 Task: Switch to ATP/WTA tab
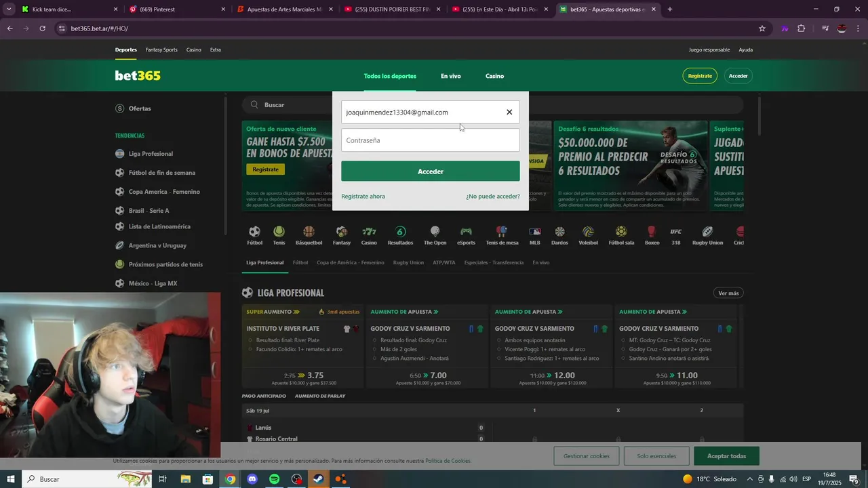(x=444, y=262)
